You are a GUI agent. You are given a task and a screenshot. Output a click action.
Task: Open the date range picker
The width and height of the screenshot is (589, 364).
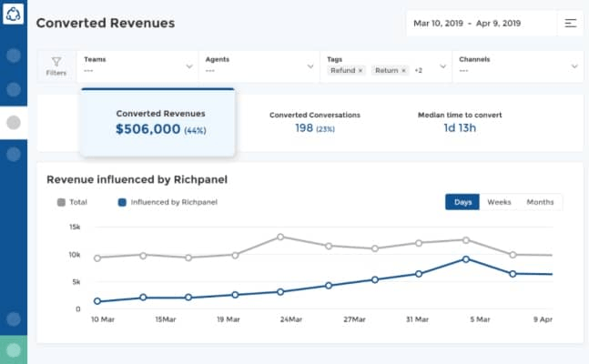pyautogui.click(x=482, y=24)
